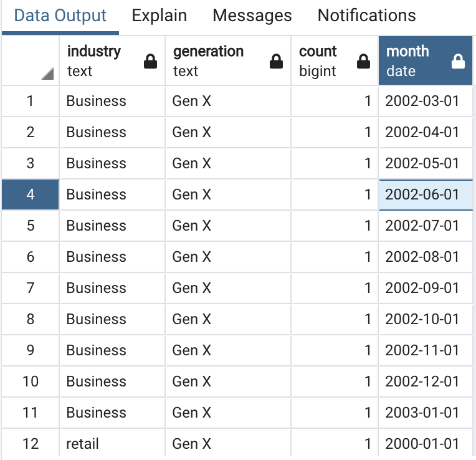Screen dimensions: 476x460
Task: Select the generation column header
Action: (228, 60)
